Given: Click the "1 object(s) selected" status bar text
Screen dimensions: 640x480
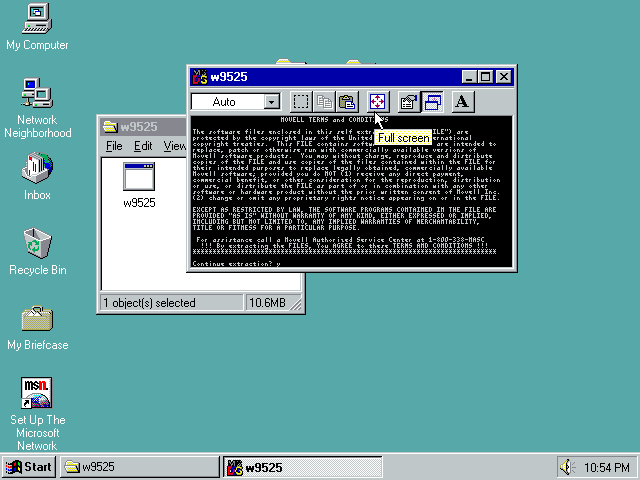Looking at the screenshot, I should coord(149,303).
